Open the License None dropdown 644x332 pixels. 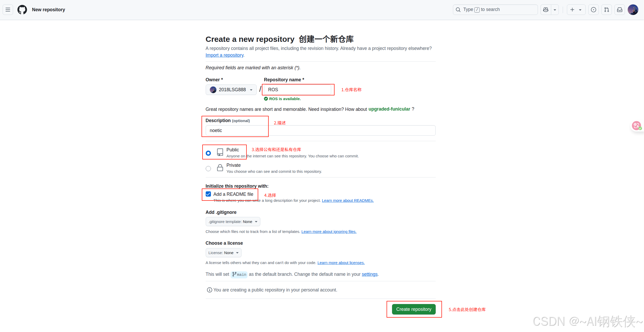(223, 253)
